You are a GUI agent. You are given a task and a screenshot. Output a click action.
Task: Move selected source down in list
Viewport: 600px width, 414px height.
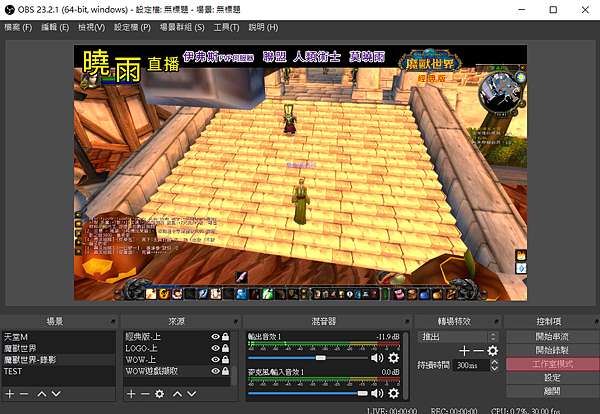[191, 393]
